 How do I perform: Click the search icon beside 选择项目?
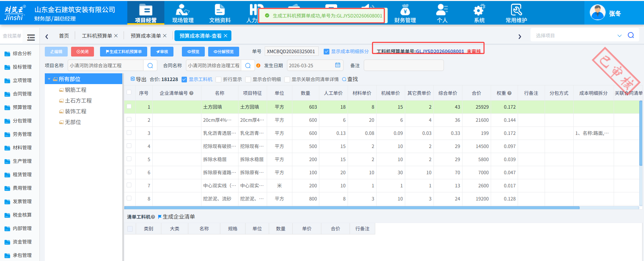point(631,35)
